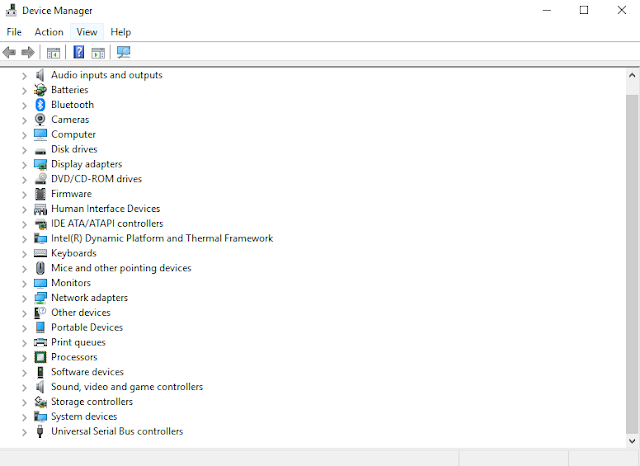Open the blue Help question-mark toolbar icon
This screenshot has width=640, height=466.
tap(78, 52)
